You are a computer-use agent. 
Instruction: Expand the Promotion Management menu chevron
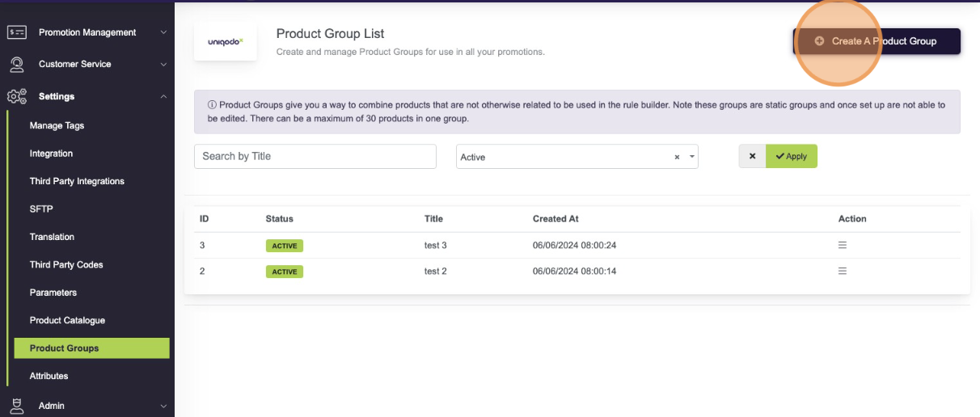(163, 32)
